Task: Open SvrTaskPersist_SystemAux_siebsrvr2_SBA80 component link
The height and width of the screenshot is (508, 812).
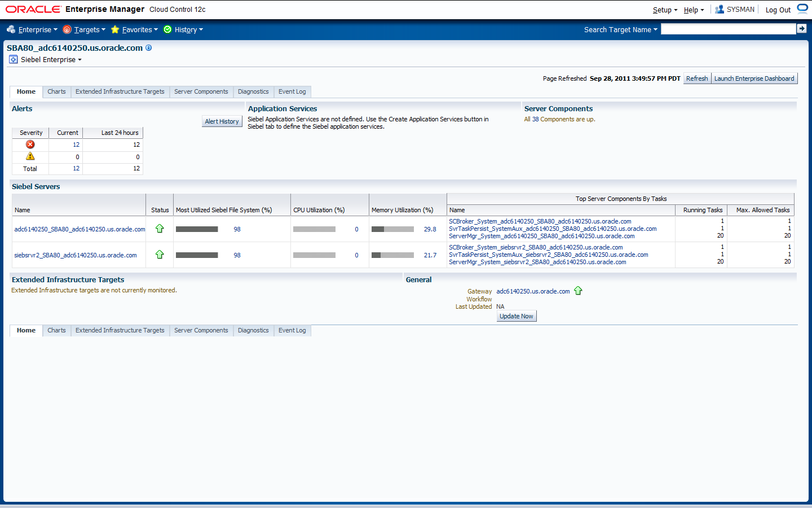Action: tap(549, 255)
